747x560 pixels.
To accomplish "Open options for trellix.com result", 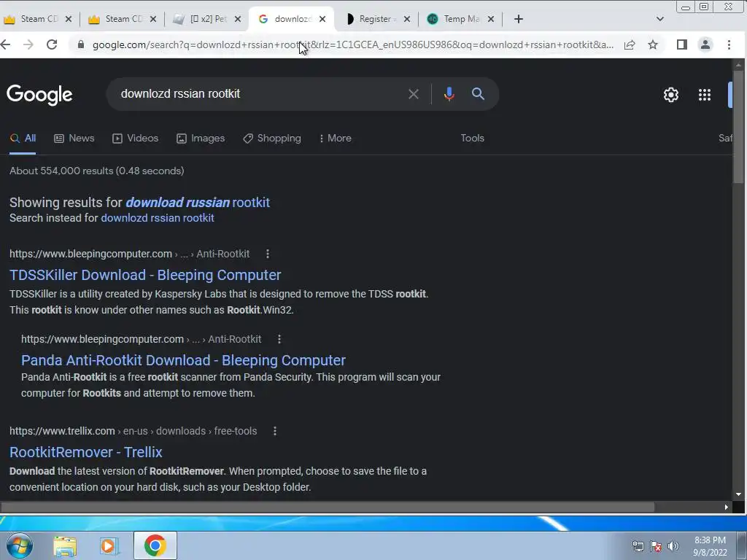I will tap(275, 431).
